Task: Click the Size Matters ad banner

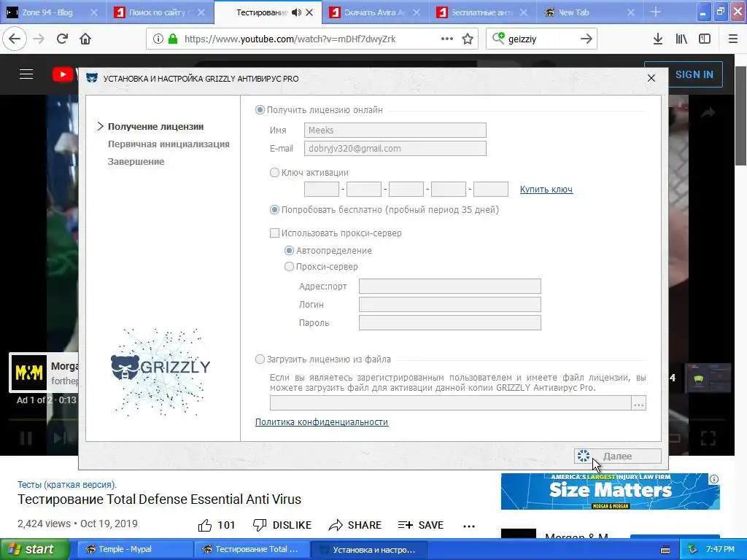Action: point(611,491)
